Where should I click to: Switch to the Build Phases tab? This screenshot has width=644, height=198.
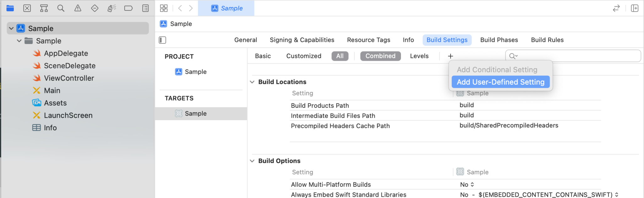point(499,40)
